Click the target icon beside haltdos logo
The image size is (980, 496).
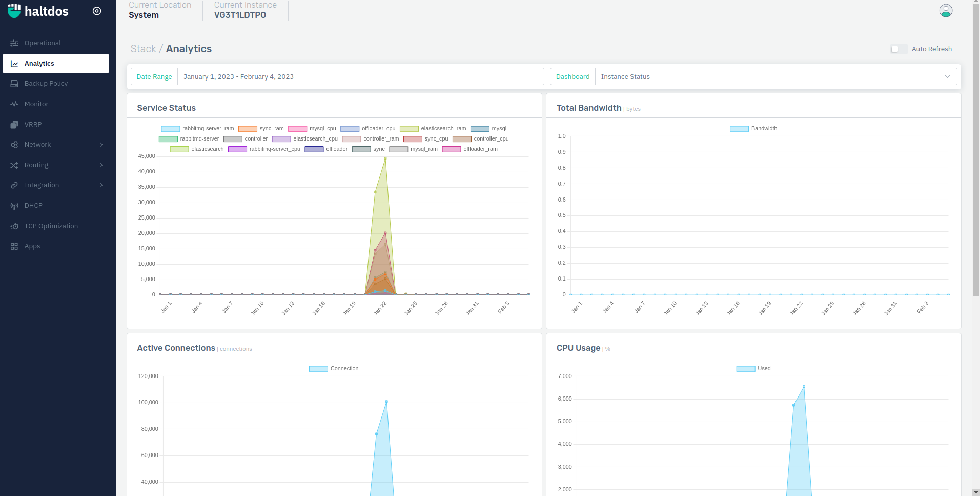(97, 11)
